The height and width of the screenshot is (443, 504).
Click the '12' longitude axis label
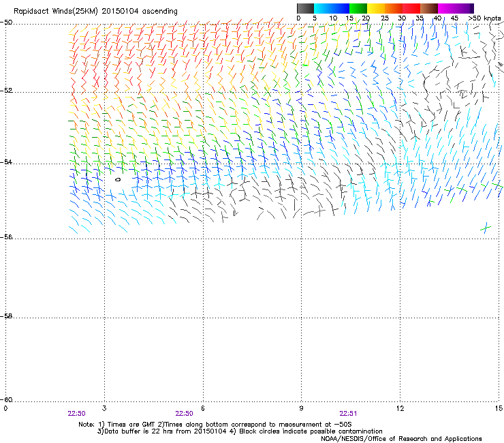click(400, 408)
